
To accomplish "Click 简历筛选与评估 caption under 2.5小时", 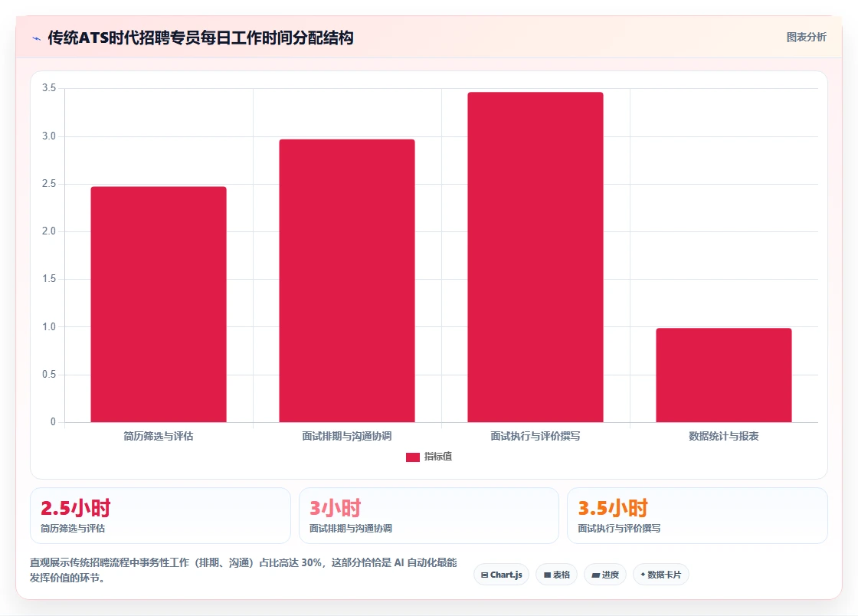I will [x=73, y=529].
